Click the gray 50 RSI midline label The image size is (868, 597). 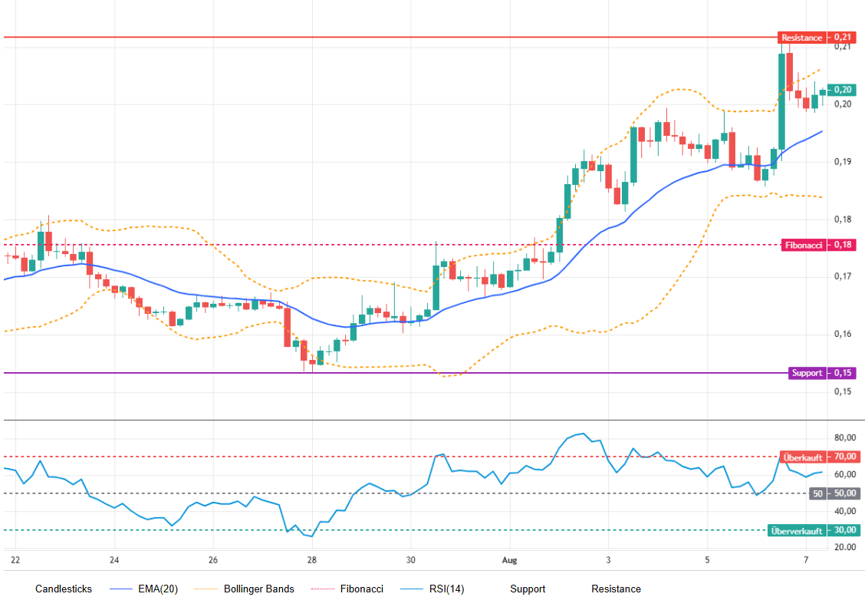tap(817, 493)
